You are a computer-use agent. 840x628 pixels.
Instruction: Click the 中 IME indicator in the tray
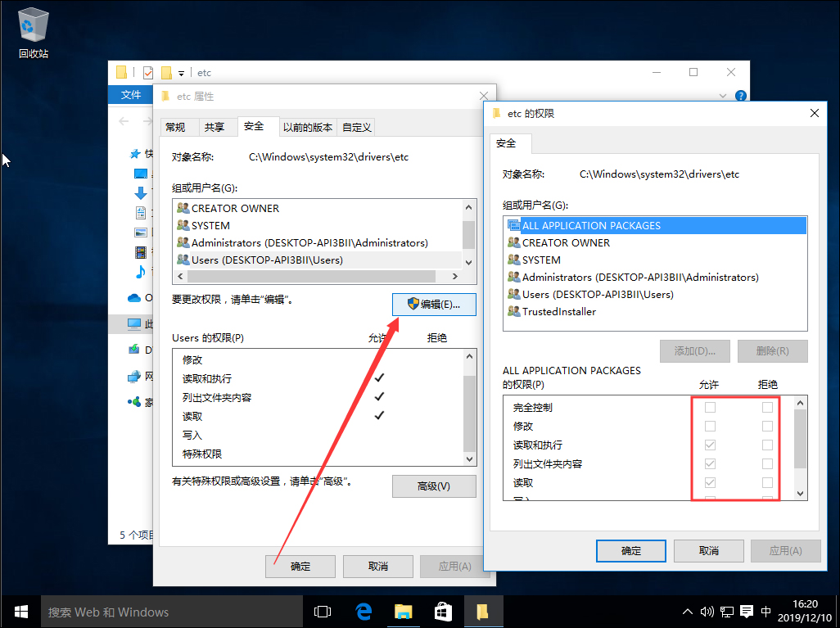(x=765, y=611)
